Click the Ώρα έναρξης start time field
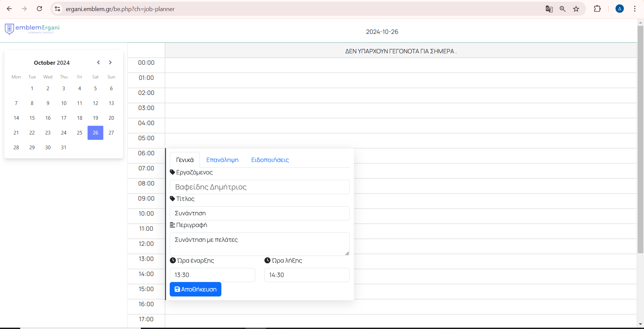 pyautogui.click(x=212, y=275)
